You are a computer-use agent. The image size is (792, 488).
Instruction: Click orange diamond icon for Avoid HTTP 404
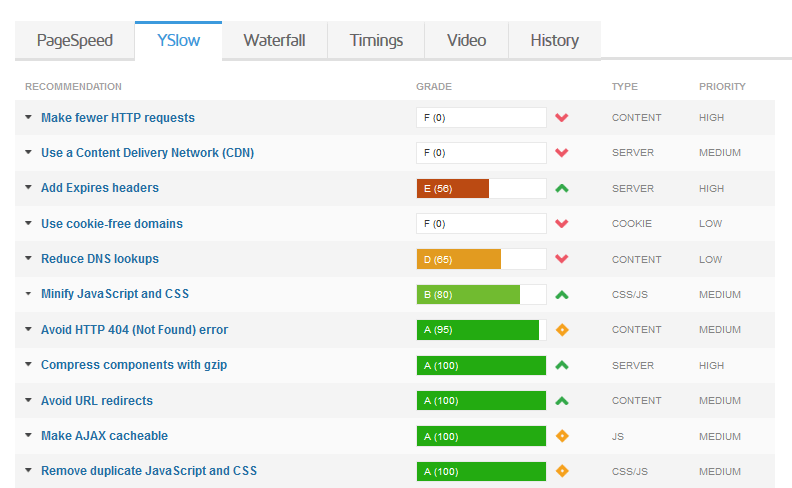562,330
